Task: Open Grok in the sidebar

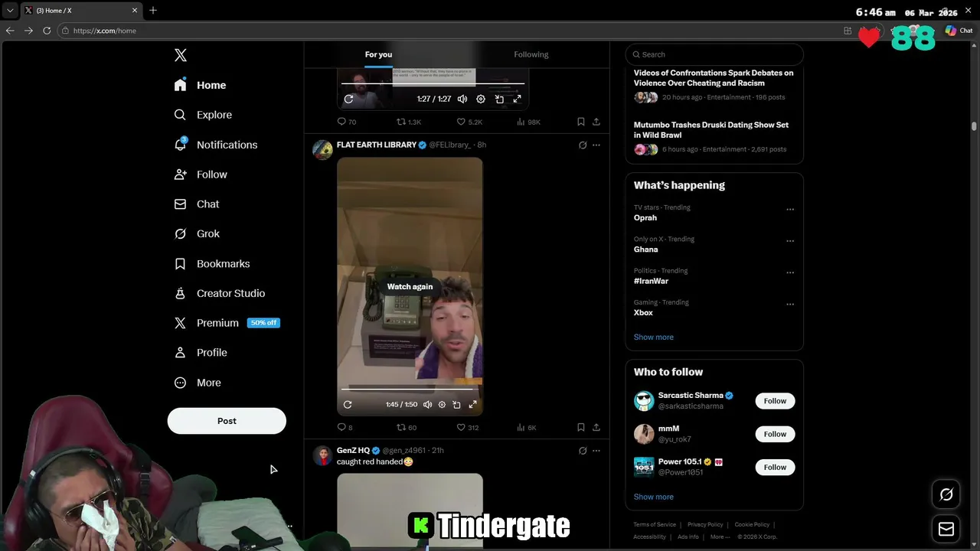Action: tap(198, 234)
